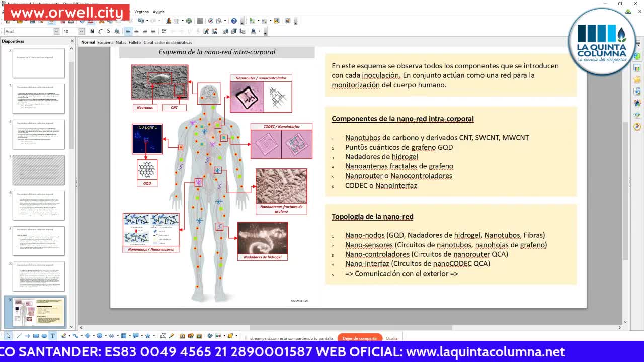Insert a chart using the chart icon
This screenshot has width=644, height=362.
(x=168, y=21)
